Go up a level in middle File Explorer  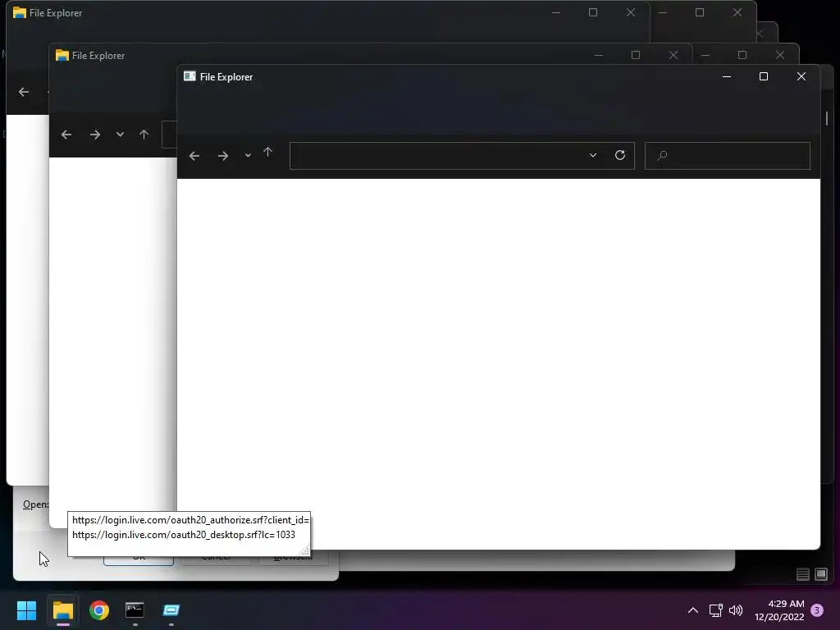144,135
